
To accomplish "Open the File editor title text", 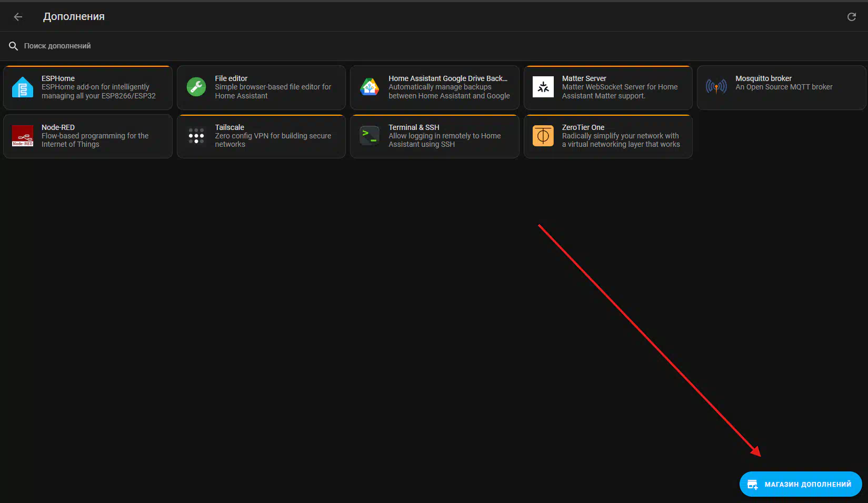I will coord(231,78).
